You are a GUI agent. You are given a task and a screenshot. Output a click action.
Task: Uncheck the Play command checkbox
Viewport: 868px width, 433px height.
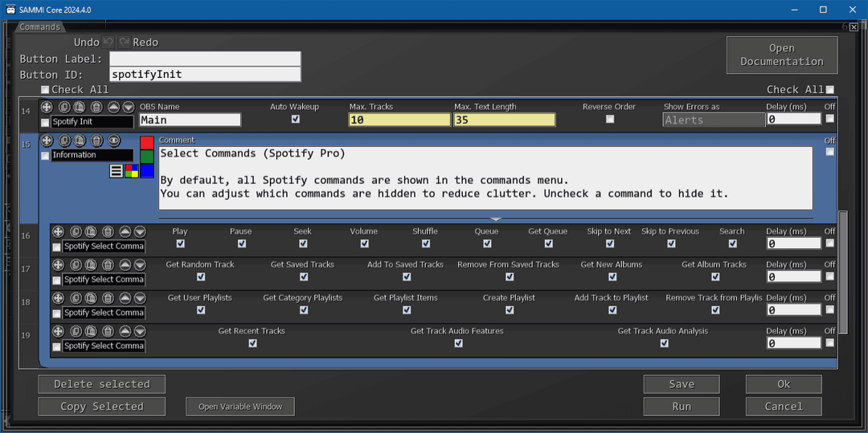180,243
